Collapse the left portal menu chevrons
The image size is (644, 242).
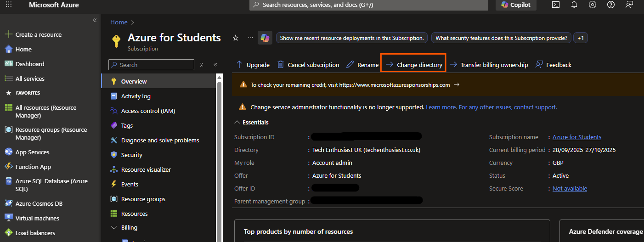(x=95, y=20)
